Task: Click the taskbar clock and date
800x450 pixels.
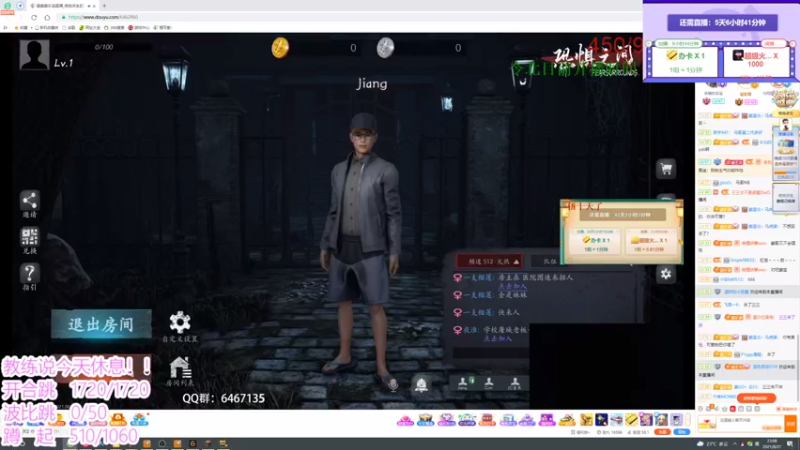Action: pyautogui.click(x=772, y=443)
